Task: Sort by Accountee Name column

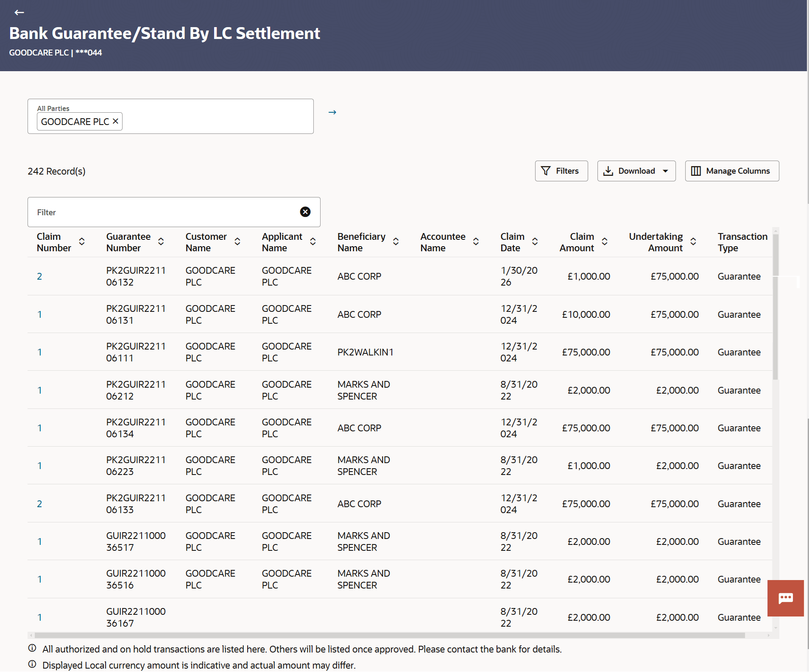Action: (476, 242)
